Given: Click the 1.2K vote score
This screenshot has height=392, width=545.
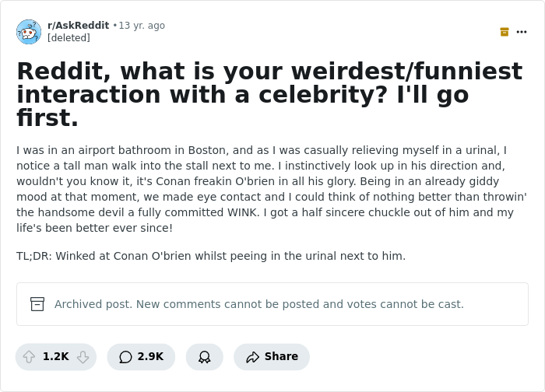Looking at the screenshot, I should (x=56, y=357).
